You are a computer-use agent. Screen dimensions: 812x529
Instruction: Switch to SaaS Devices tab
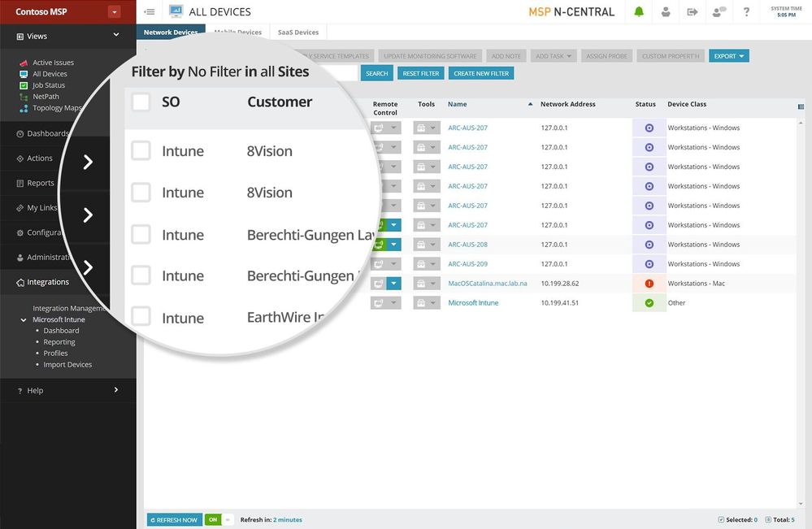coord(298,32)
